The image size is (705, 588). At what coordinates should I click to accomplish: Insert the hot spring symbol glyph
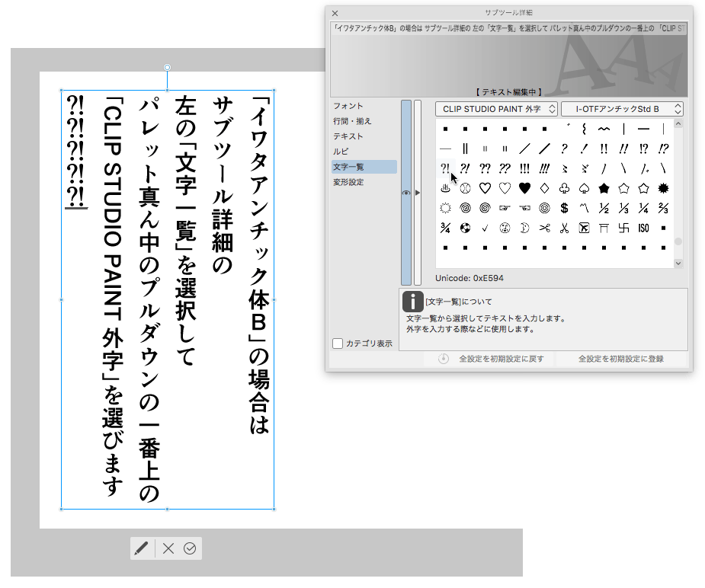[x=445, y=188]
